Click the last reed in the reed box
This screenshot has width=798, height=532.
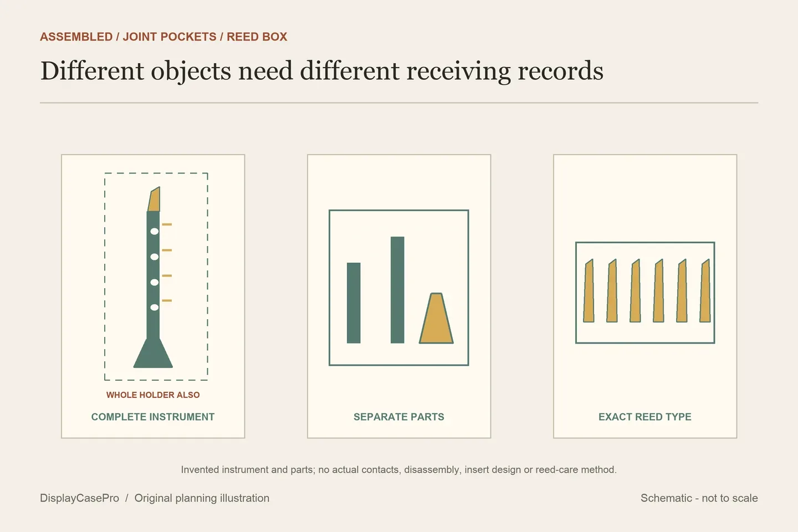pos(705,290)
